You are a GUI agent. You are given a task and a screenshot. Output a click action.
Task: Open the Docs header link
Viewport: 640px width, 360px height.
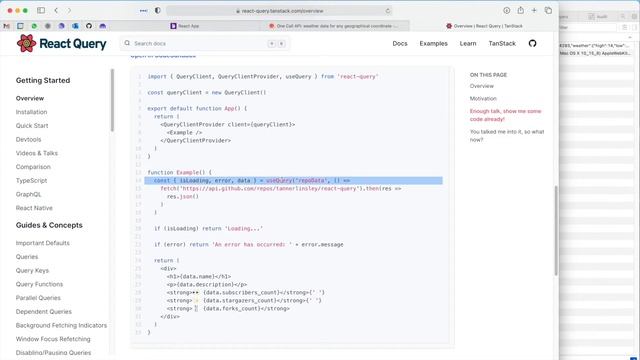tap(400, 43)
